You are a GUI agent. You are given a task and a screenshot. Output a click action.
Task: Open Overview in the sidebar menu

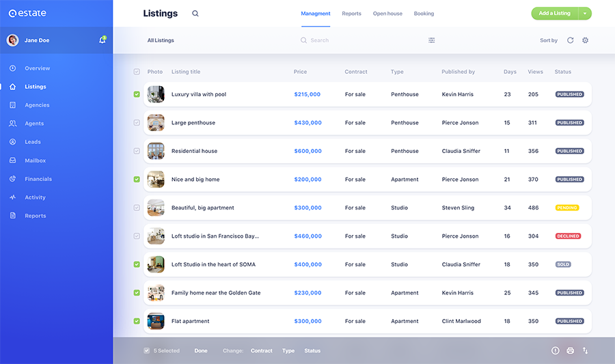tap(38, 68)
